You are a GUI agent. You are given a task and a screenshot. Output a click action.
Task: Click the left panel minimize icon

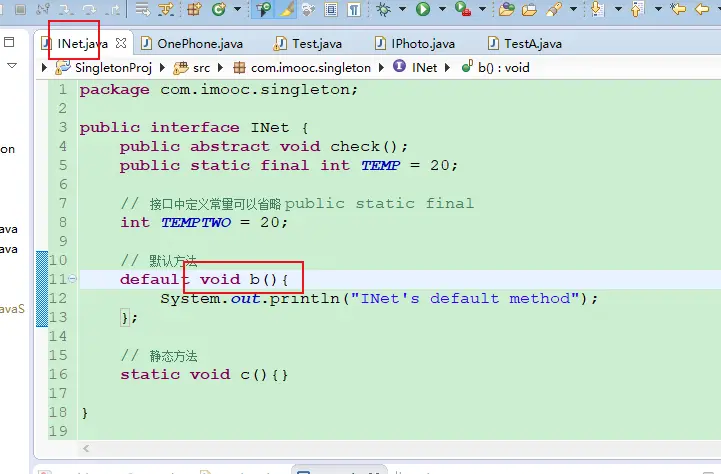(x=9, y=42)
